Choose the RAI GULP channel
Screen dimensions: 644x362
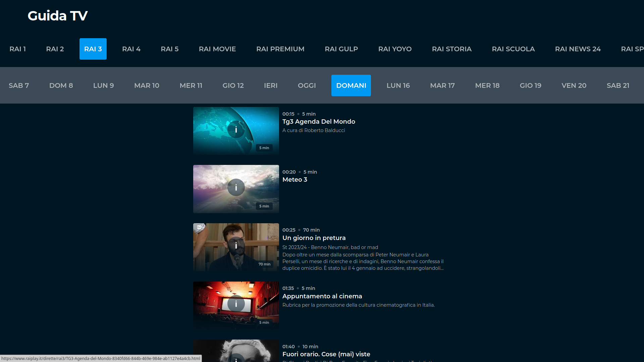click(341, 49)
